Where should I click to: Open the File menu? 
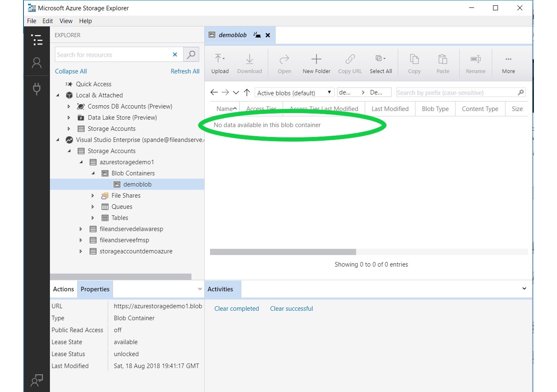click(x=32, y=21)
